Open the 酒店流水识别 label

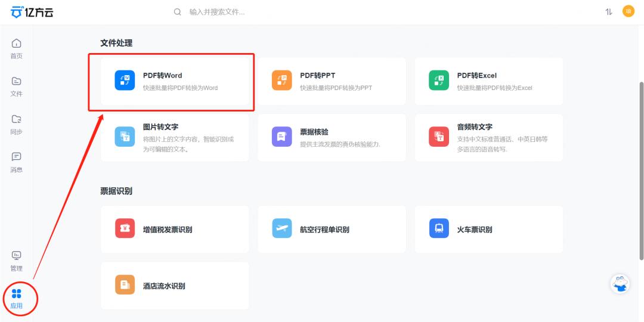tap(164, 286)
